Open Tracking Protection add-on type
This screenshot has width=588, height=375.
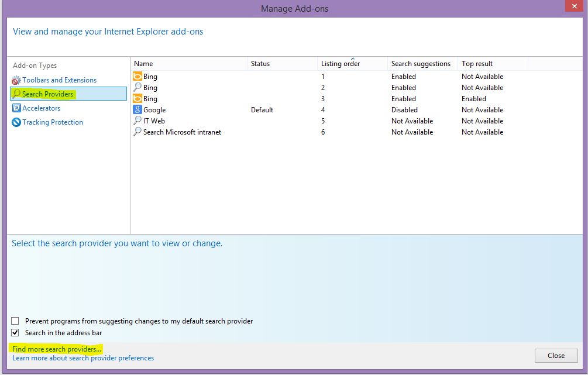[x=53, y=122]
